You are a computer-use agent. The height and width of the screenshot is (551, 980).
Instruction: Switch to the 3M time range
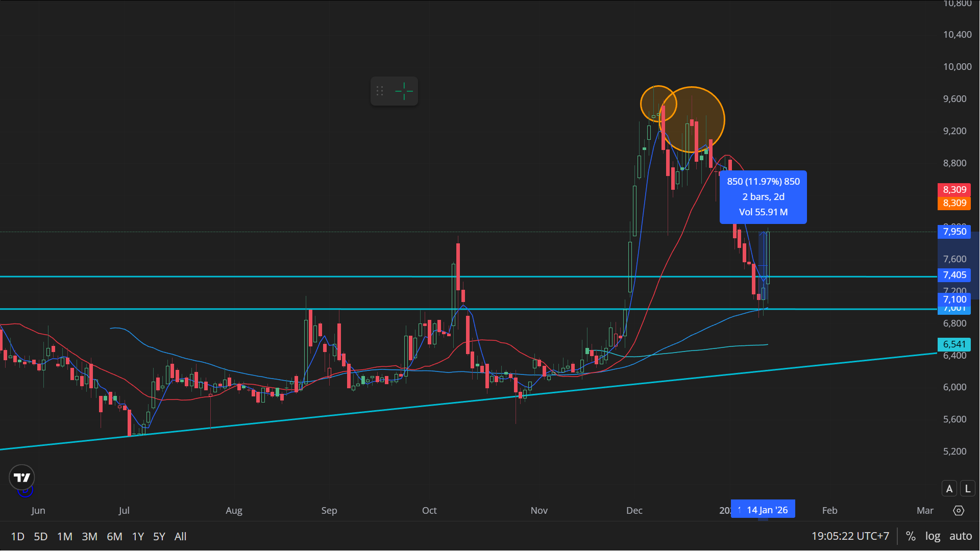[x=89, y=537]
